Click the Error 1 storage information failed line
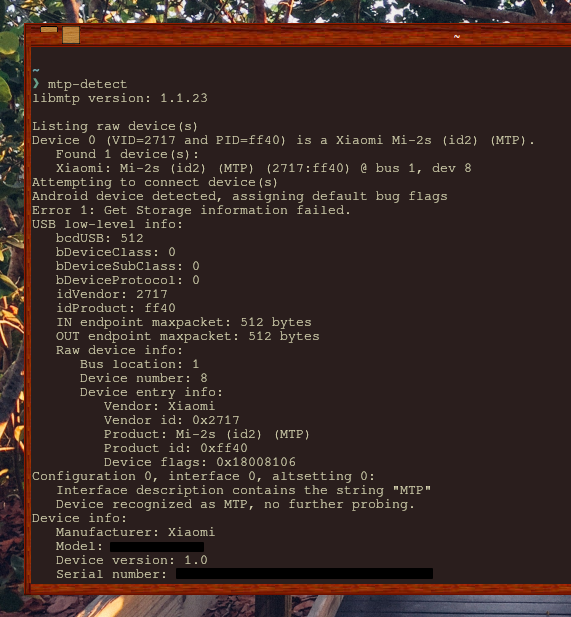 point(191,210)
